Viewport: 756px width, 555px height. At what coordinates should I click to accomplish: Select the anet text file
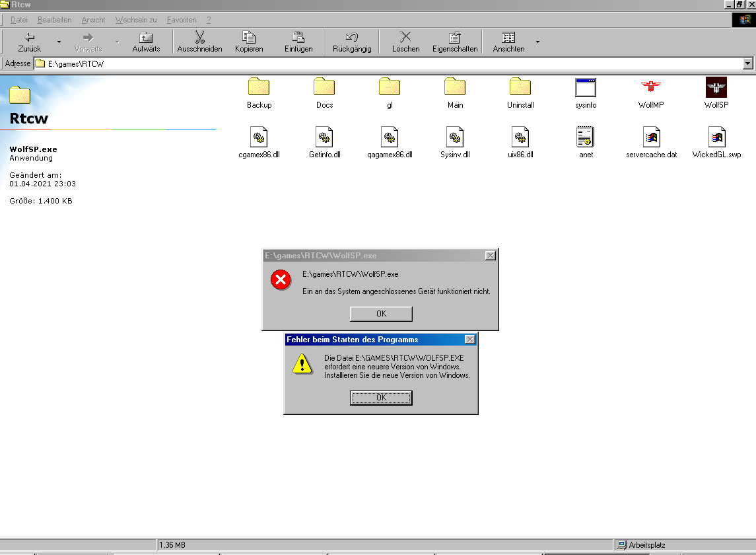click(x=586, y=143)
